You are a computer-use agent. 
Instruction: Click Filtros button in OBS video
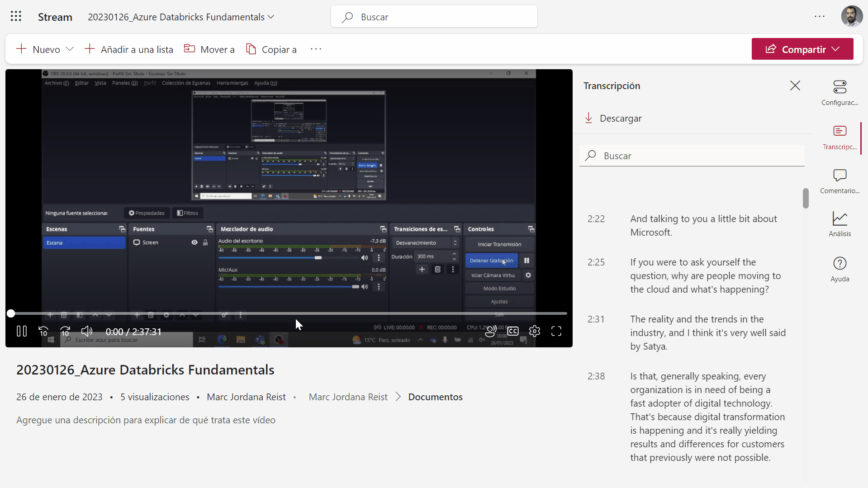pyautogui.click(x=187, y=213)
